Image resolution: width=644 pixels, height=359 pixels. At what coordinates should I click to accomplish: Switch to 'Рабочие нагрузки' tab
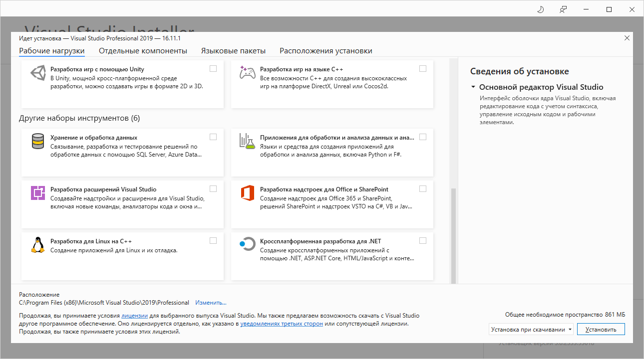coord(52,51)
